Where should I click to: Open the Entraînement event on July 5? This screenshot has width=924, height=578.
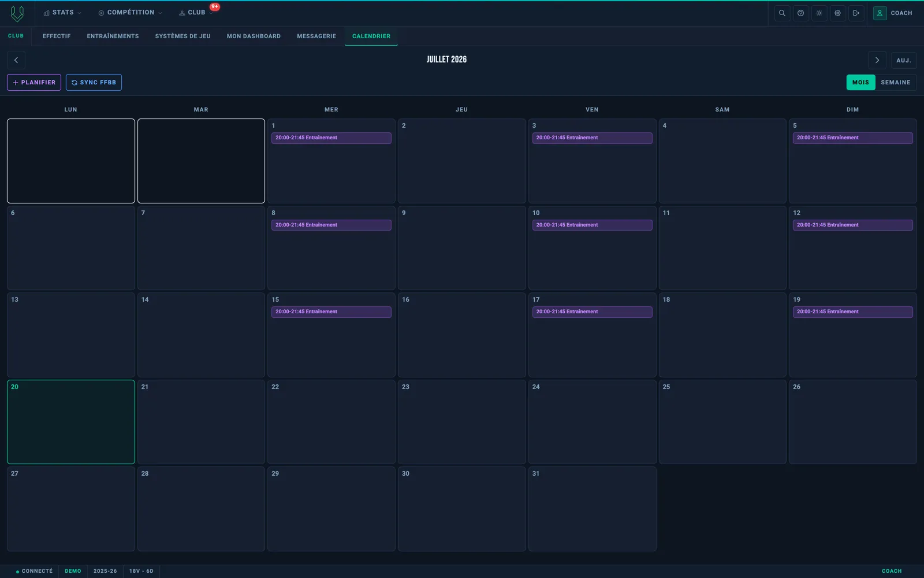coord(853,138)
